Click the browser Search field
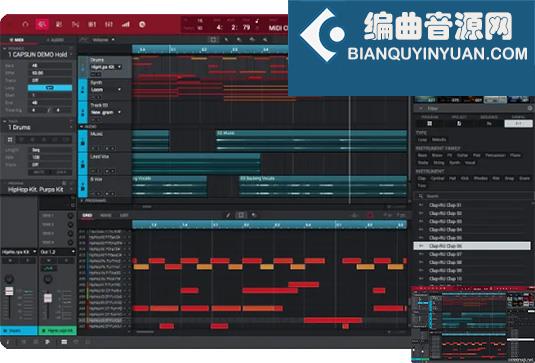 pyautogui.click(x=474, y=196)
